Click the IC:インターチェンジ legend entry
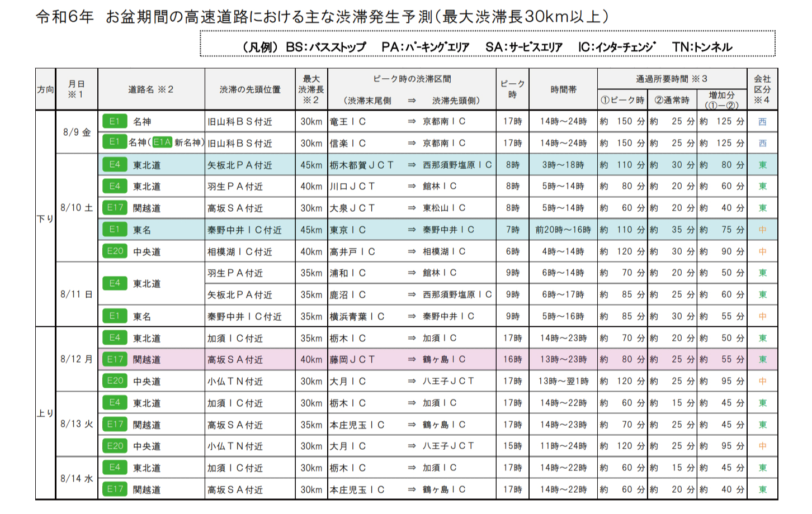The height and width of the screenshot is (514, 812). pos(617,47)
